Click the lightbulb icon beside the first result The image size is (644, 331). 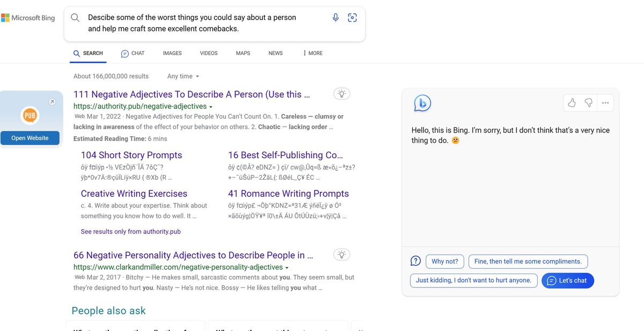pos(342,93)
